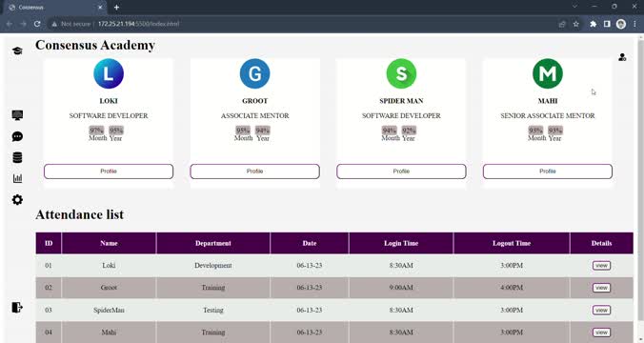The image size is (644, 343).
Task: Open the settings gear in sidebar
Action: coord(17,200)
